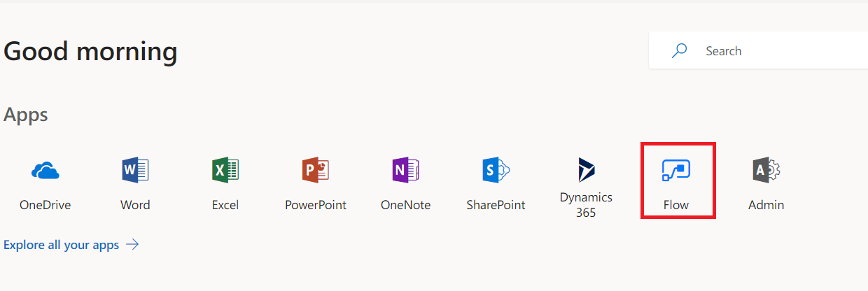Click the Admin label text

(766, 205)
